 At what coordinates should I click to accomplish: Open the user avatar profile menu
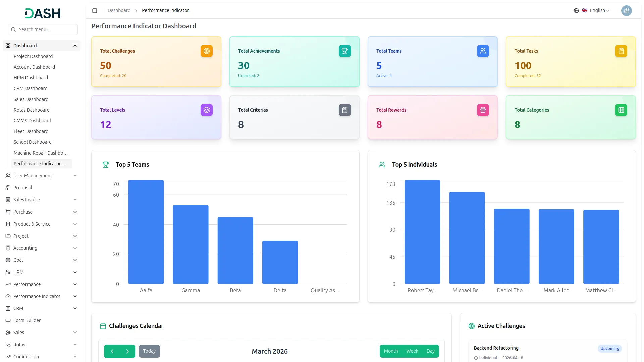(x=626, y=11)
